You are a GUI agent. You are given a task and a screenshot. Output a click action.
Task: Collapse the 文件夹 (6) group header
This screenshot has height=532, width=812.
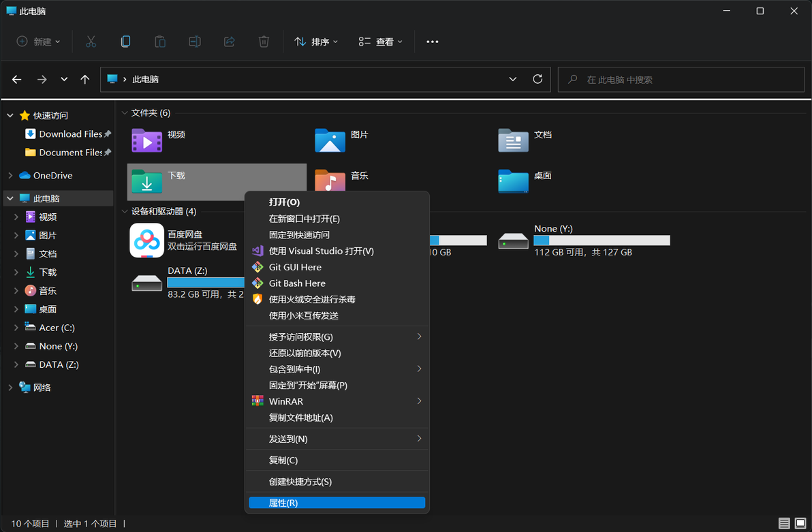point(124,113)
